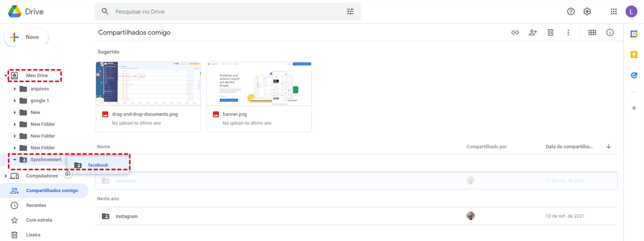Open Google Calendar side panel icon
This screenshot has width=644, height=241.
click(x=634, y=34)
